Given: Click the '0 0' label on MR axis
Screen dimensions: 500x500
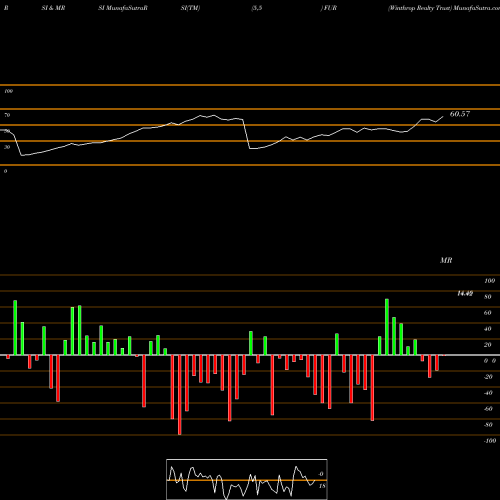Looking at the screenshot, I should coord(490,361).
